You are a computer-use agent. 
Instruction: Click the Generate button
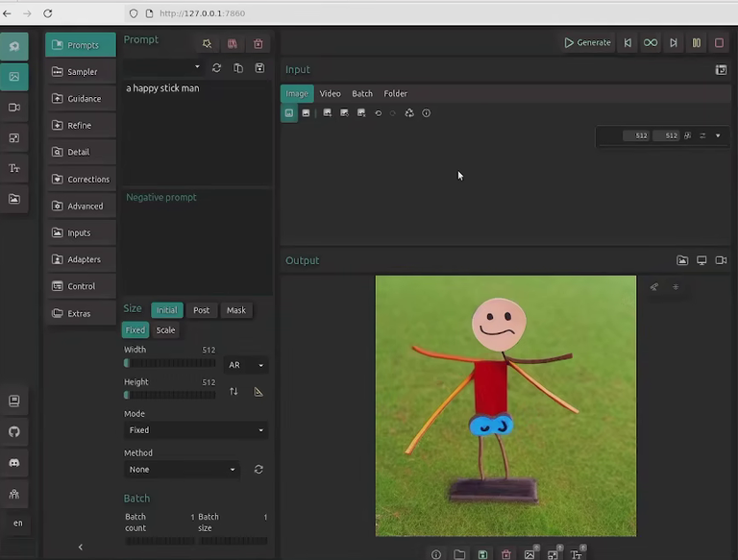pos(587,43)
